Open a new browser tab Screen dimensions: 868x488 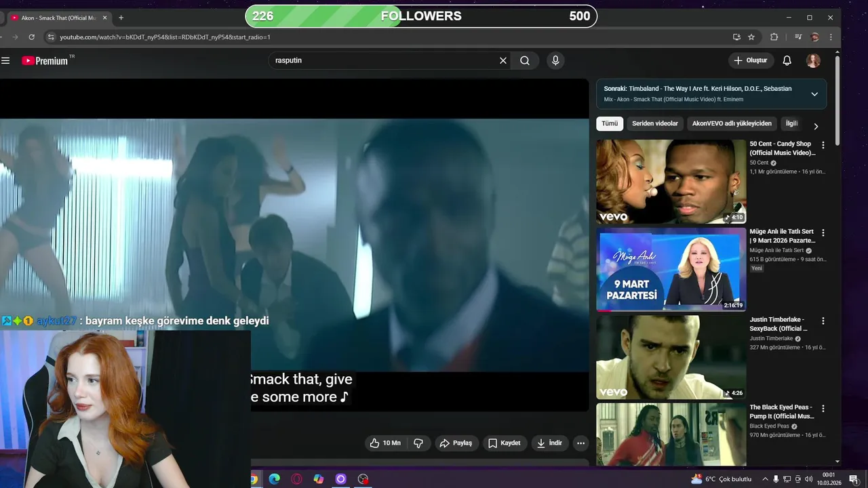pos(121,18)
